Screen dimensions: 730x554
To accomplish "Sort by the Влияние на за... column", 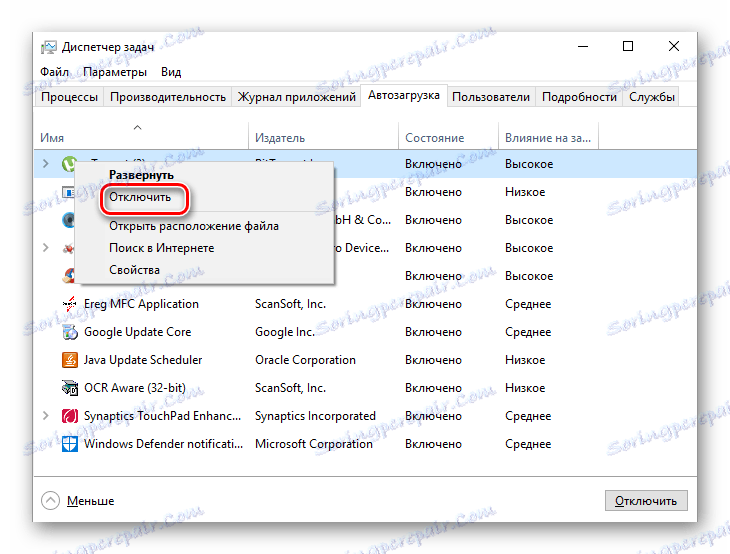I will 548,135.
